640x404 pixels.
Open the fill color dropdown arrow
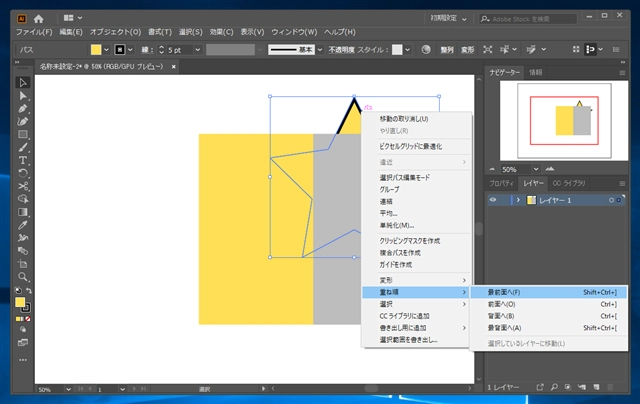coord(106,50)
